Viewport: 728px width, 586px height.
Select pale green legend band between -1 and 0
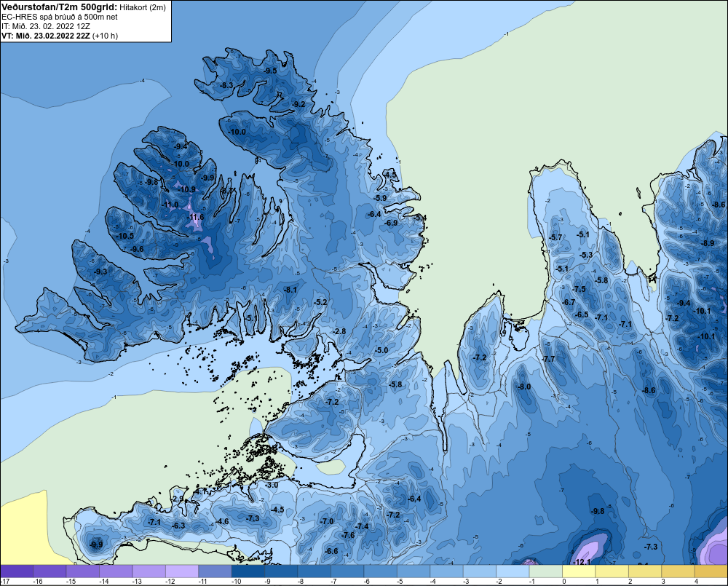[545, 571]
